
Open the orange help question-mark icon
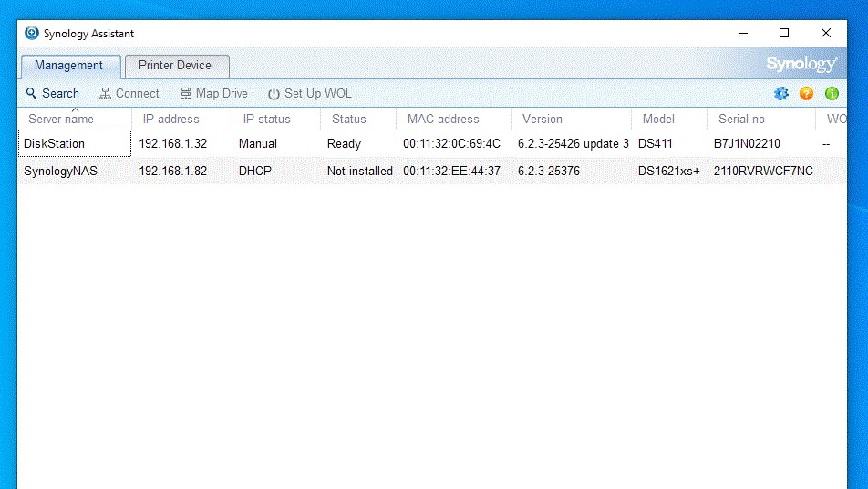pyautogui.click(x=807, y=94)
